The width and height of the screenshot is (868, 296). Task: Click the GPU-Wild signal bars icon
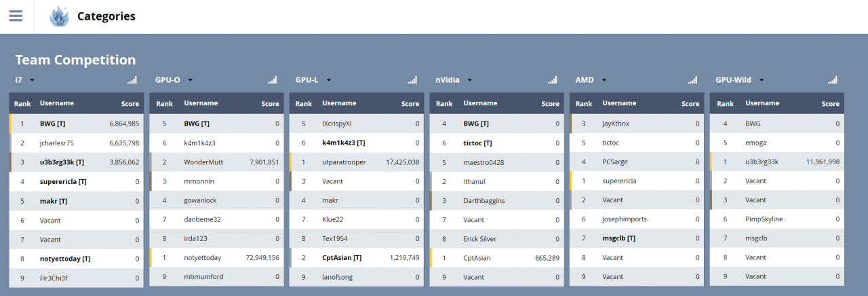coord(832,80)
